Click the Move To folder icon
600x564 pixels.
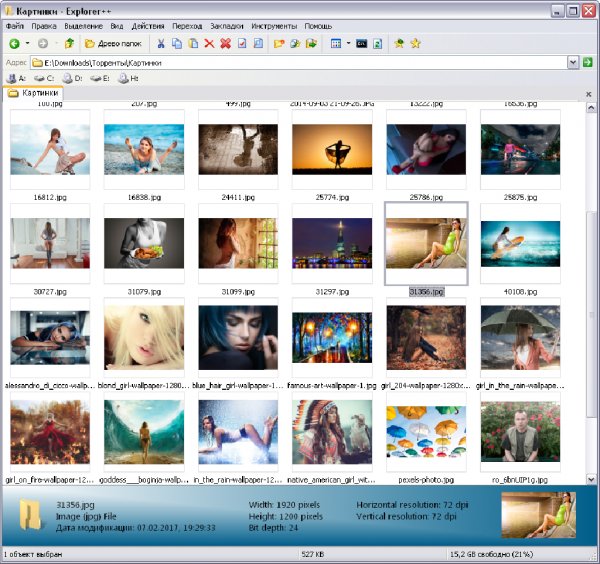click(x=311, y=44)
